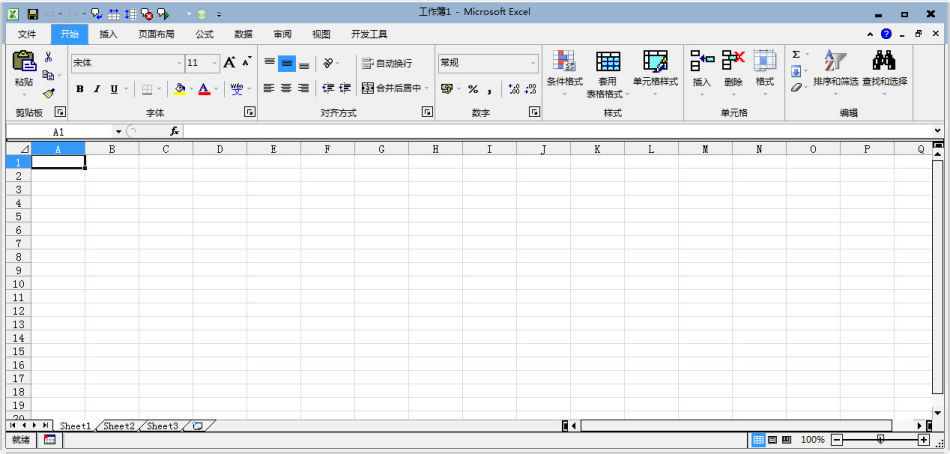Switch to the 插入 ribbon tab

(x=108, y=35)
